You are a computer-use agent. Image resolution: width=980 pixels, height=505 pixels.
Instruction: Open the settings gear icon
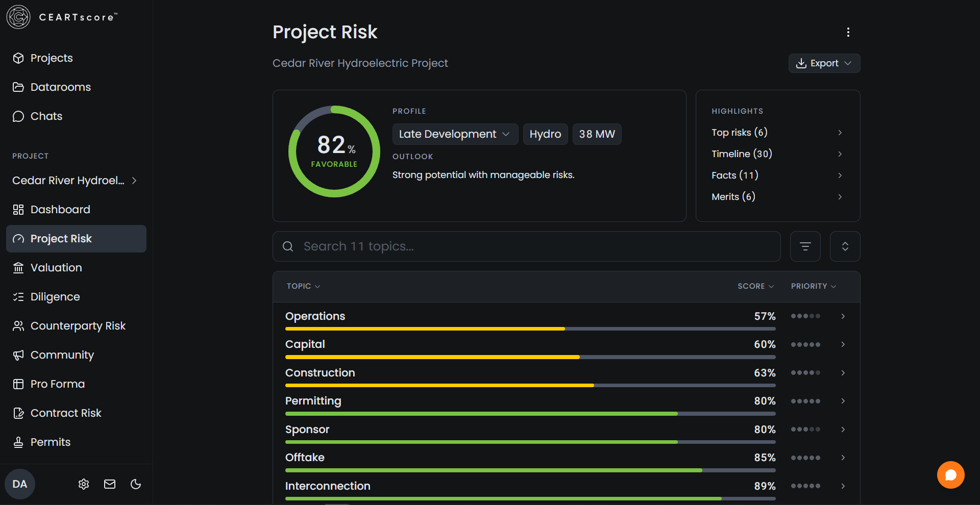point(84,484)
